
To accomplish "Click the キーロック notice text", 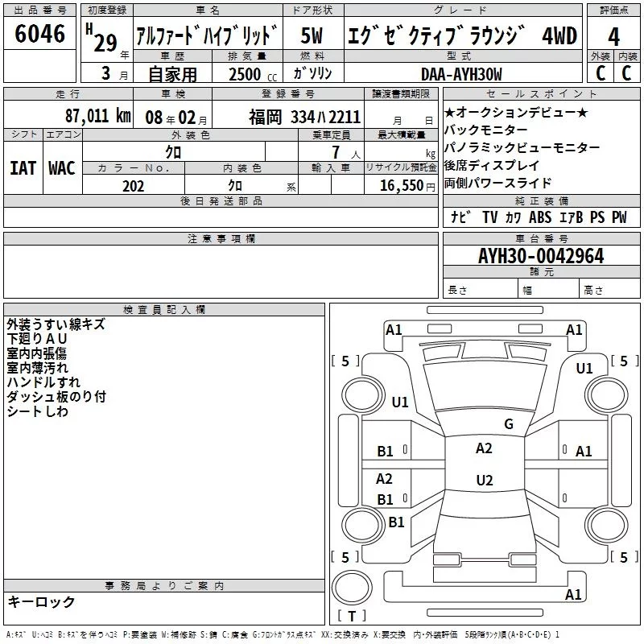I will [41, 602].
